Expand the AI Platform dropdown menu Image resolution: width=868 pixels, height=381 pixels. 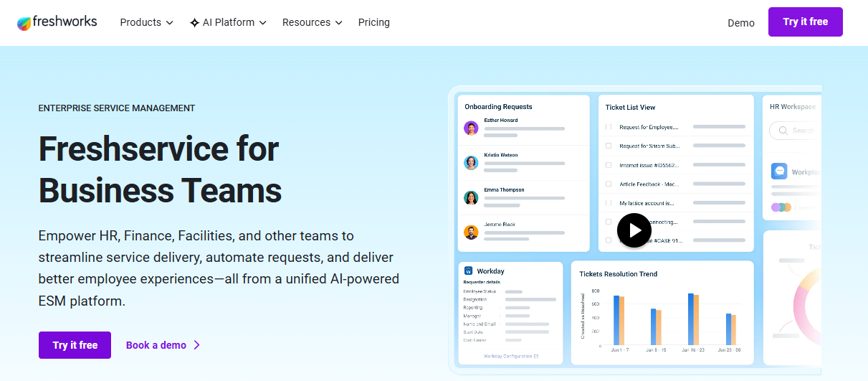228,22
